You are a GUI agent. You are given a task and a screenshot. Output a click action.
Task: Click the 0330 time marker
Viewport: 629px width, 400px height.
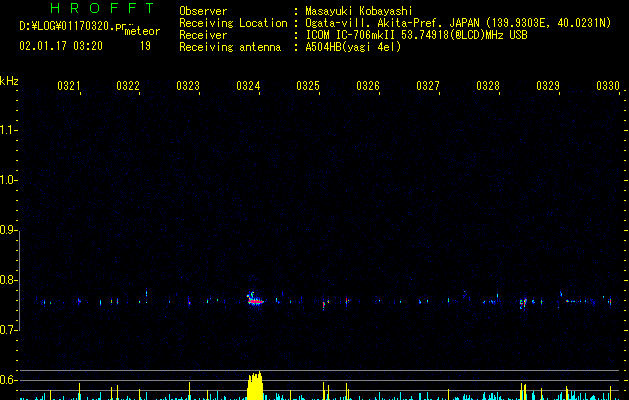pyautogui.click(x=608, y=86)
